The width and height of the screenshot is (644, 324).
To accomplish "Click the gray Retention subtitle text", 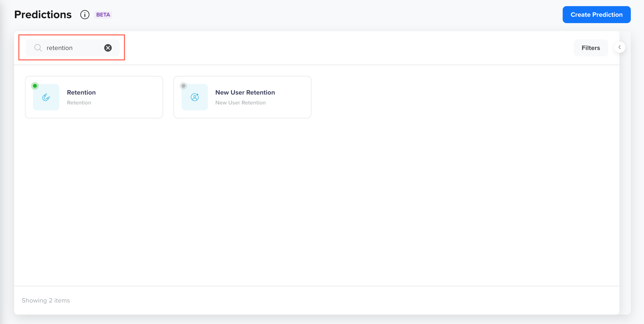I will (79, 103).
